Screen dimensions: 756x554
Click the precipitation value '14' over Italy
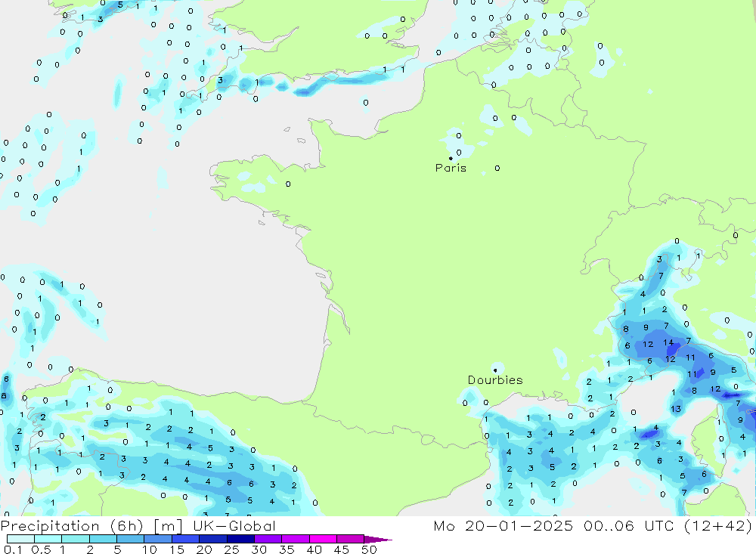click(x=668, y=342)
